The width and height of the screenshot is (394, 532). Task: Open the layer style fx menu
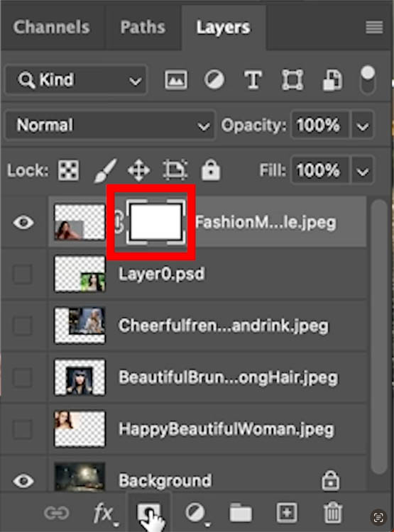[x=104, y=514]
